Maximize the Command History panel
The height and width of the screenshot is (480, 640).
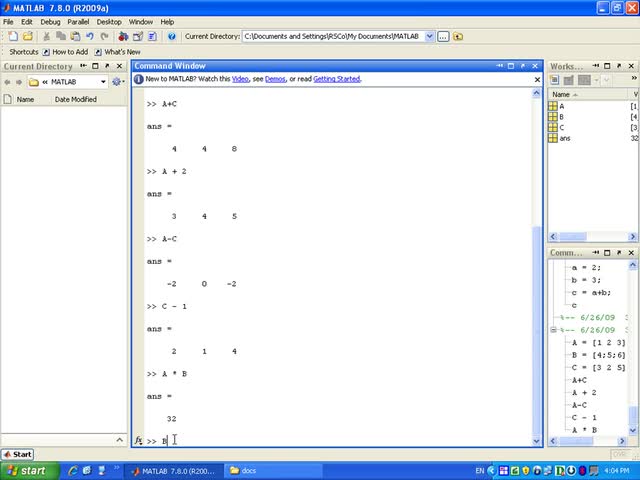point(607,253)
